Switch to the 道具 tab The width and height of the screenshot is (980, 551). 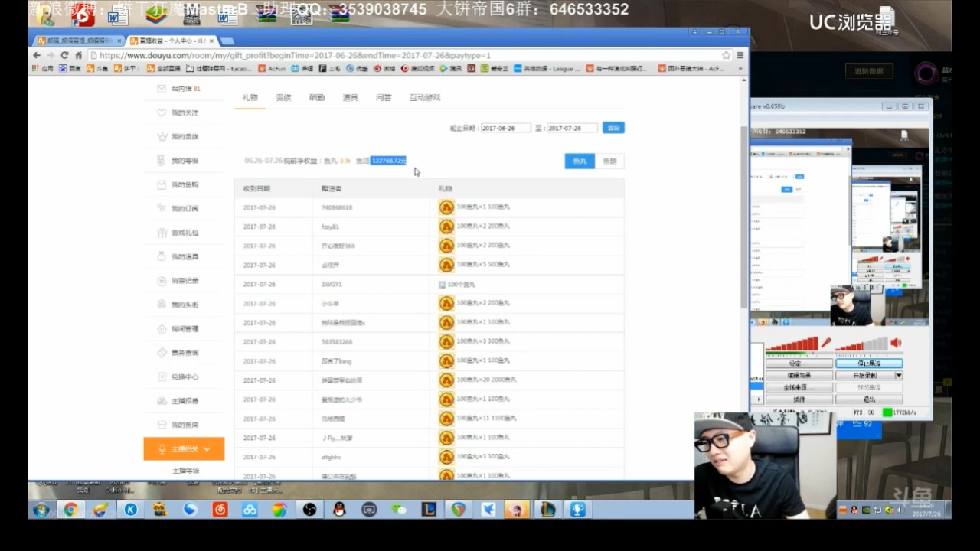pos(350,98)
